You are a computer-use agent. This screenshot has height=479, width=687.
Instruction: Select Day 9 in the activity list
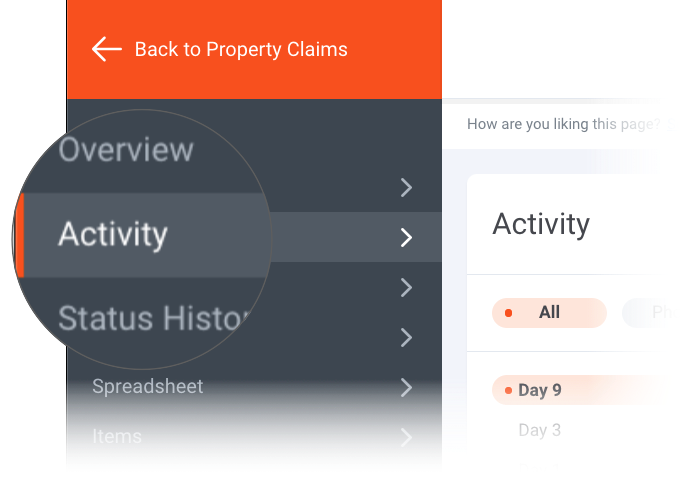tap(540, 390)
